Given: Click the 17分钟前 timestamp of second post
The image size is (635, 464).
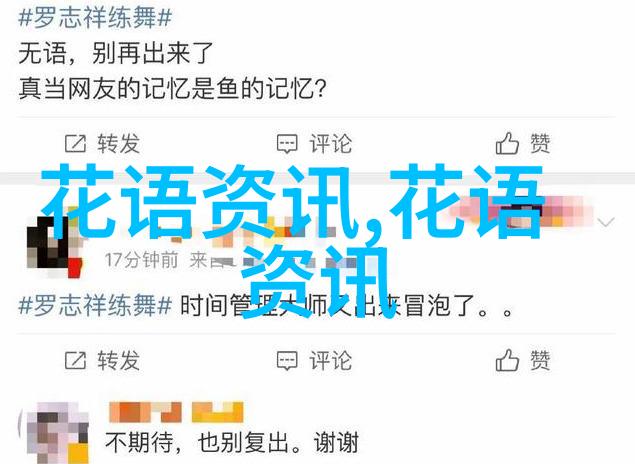Looking at the screenshot, I should coord(141,260).
